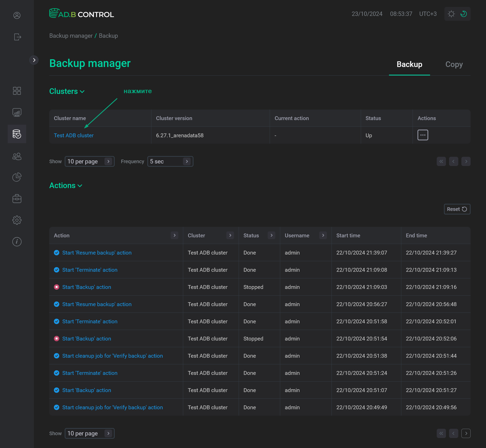Open Resume backup action started 20:56:27
The height and width of the screenshot is (448, 486).
coord(97,304)
